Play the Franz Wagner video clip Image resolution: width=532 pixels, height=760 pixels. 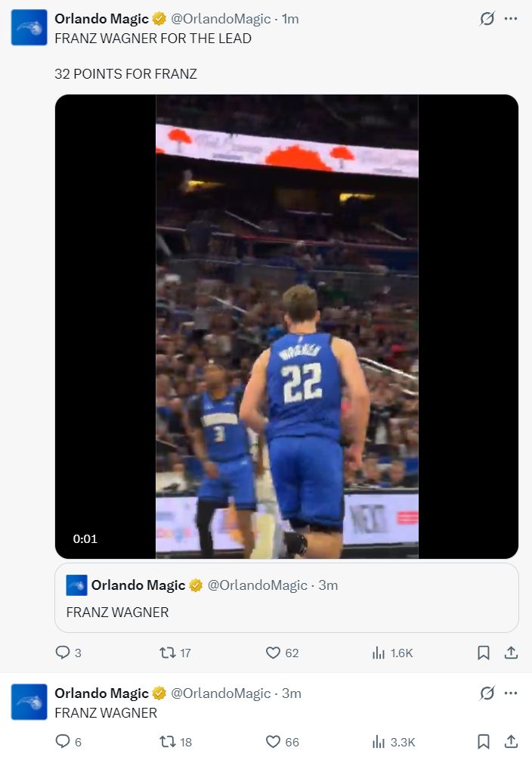tap(286, 326)
